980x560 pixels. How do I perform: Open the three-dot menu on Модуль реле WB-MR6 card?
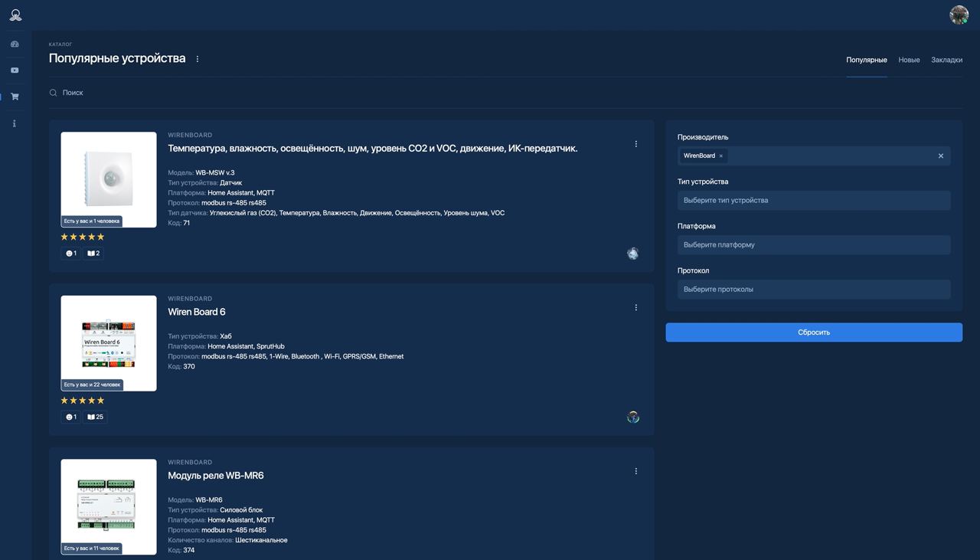[x=635, y=472]
